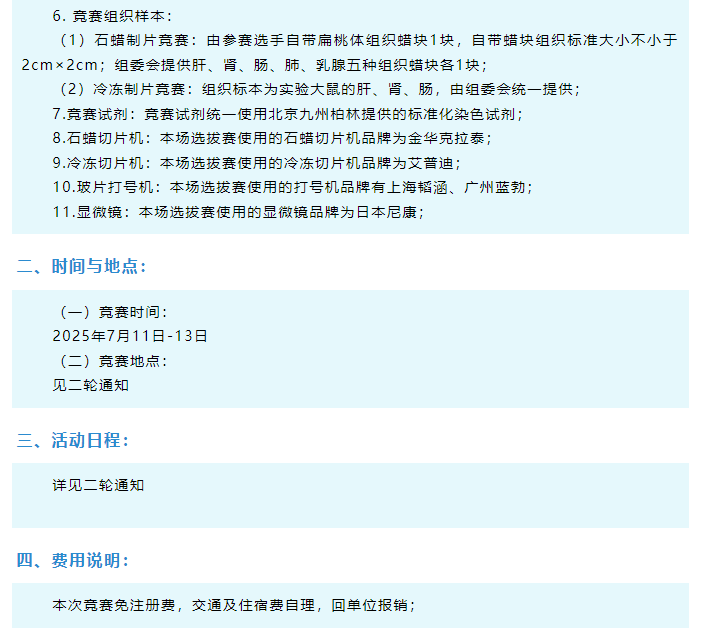Image resolution: width=707 pixels, height=640 pixels.
Task: Click the label (一)竞赛时间:
Action: (x=113, y=312)
